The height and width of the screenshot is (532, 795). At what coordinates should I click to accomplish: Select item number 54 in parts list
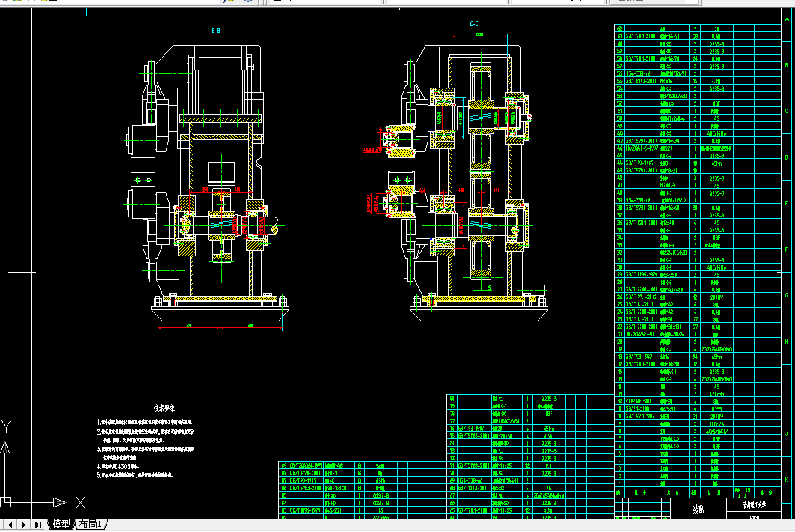pyautogui.click(x=619, y=88)
